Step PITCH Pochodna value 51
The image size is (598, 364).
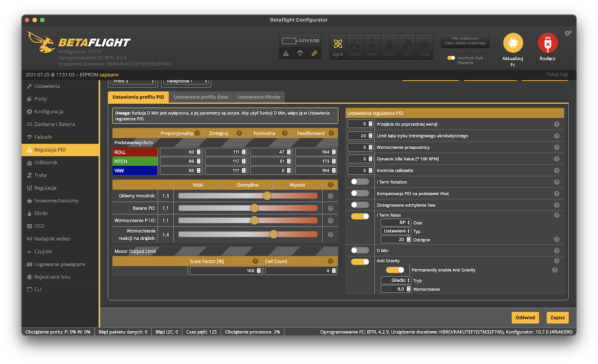288,161
